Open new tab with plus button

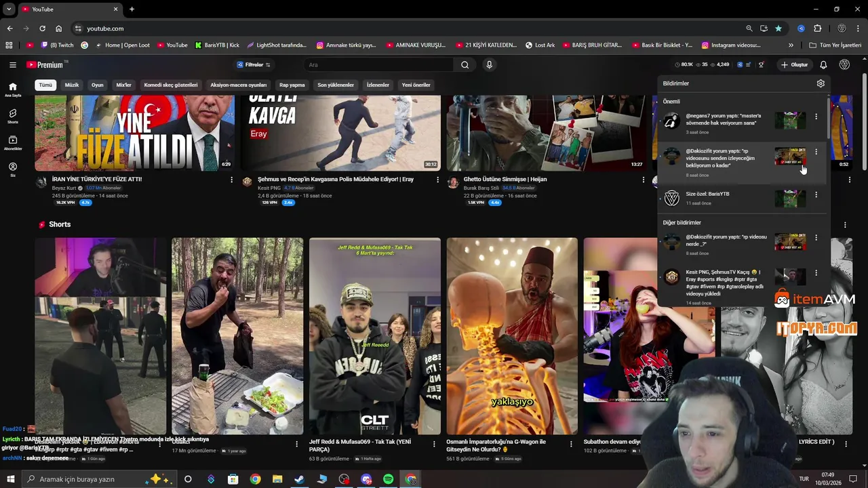[132, 9]
